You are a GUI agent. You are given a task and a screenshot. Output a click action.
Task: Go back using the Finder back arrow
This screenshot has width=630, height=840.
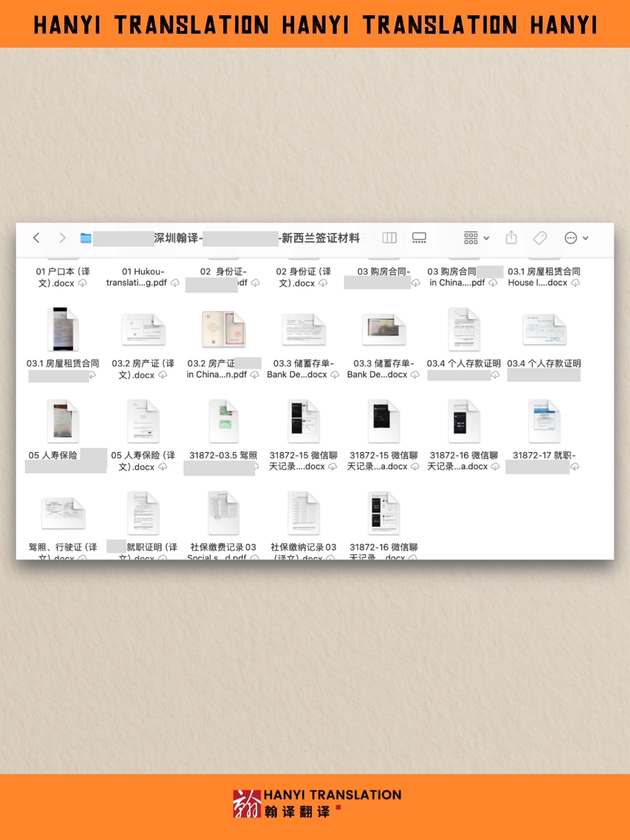(37, 237)
